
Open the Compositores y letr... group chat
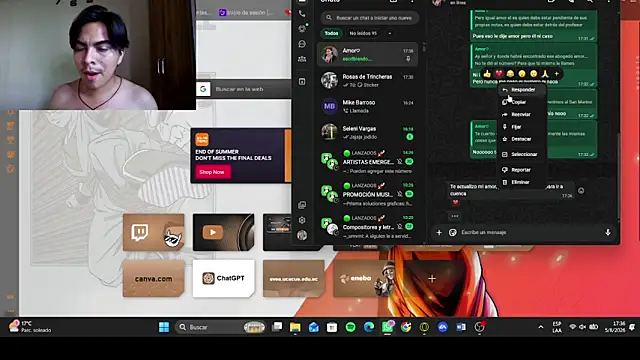tap(368, 227)
